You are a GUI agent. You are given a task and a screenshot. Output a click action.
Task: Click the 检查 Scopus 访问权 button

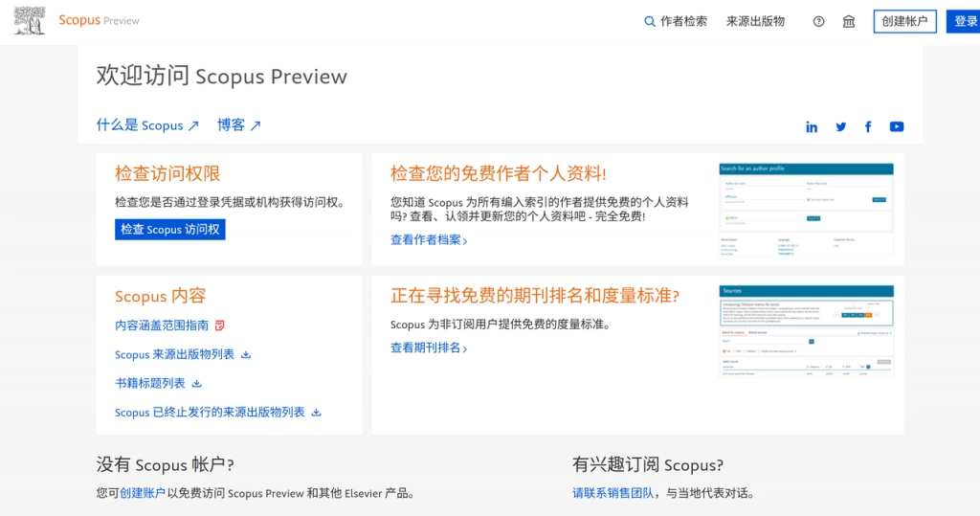[170, 230]
